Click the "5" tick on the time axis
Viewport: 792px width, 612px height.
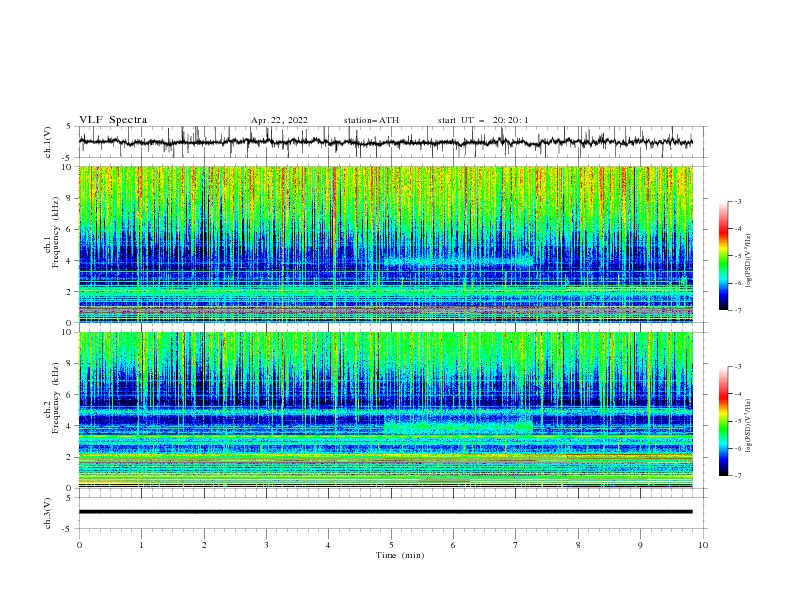click(391, 545)
